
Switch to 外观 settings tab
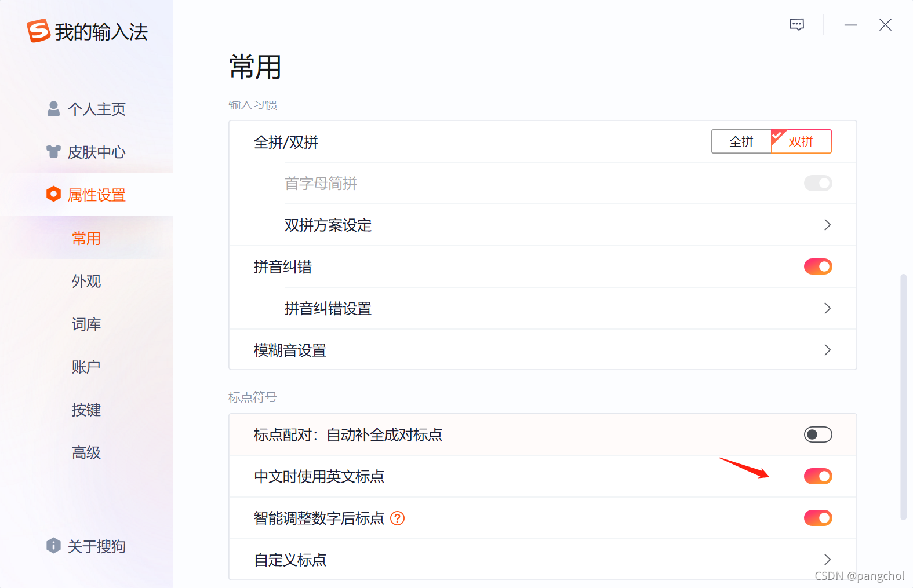[86, 281]
